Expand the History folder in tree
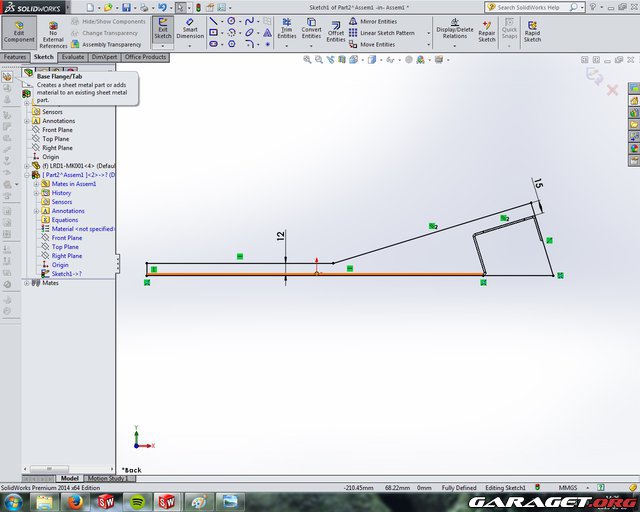The image size is (640, 512). [x=37, y=193]
